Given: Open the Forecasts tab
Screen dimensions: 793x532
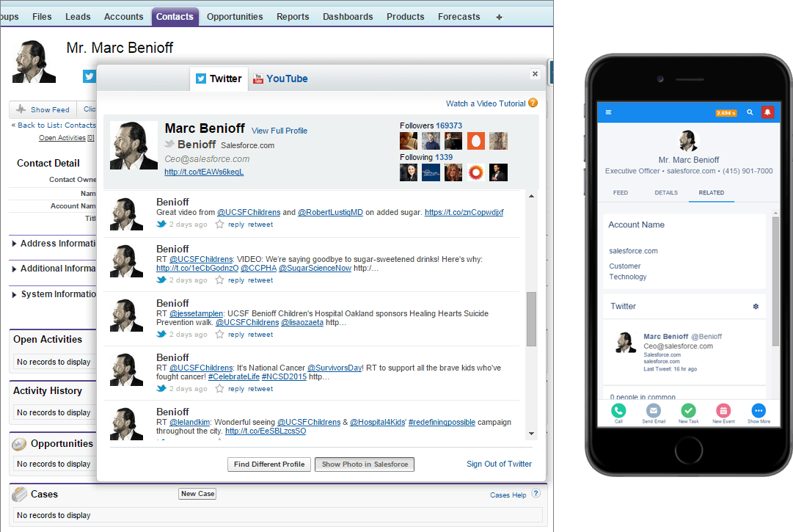Looking at the screenshot, I should click(x=458, y=17).
